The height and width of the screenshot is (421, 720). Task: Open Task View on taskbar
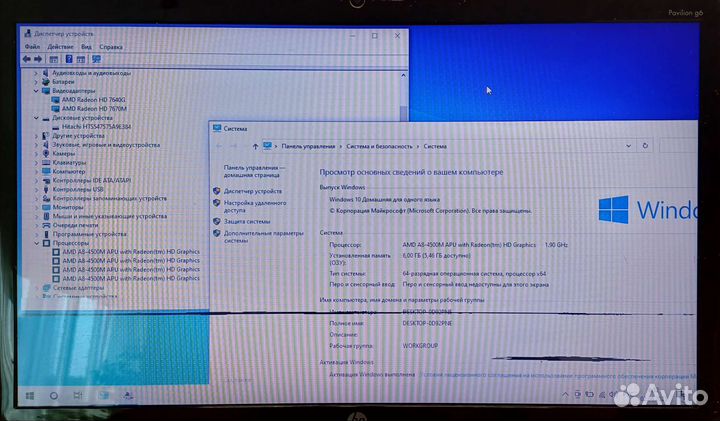78,396
